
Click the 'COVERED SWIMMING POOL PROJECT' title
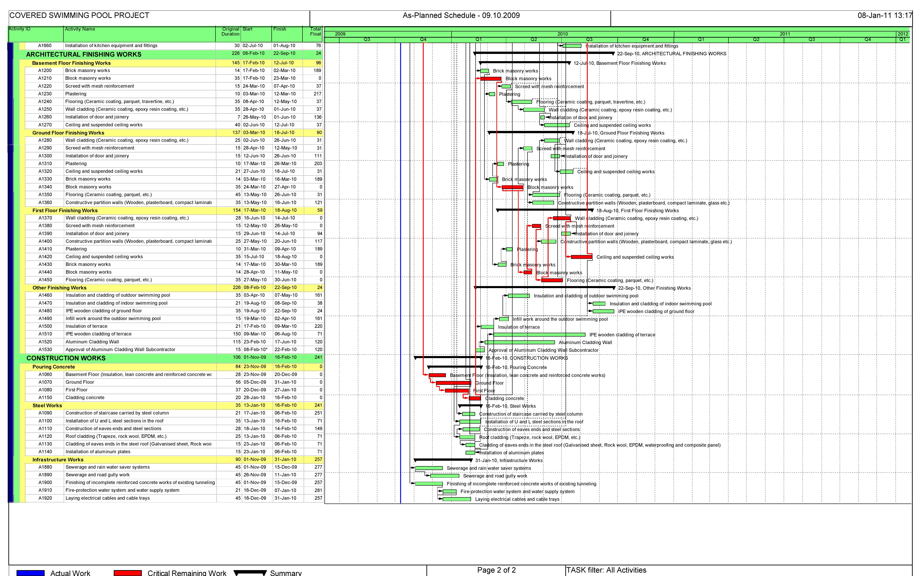click(x=79, y=16)
